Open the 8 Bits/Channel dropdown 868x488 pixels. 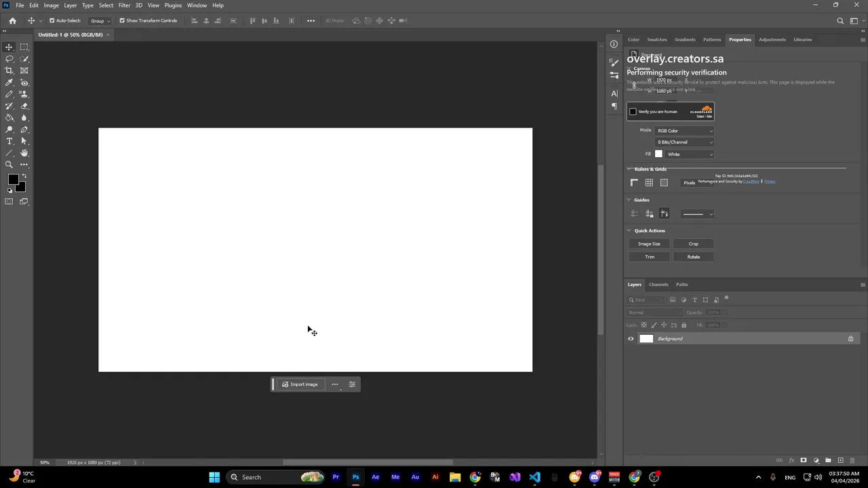point(684,142)
